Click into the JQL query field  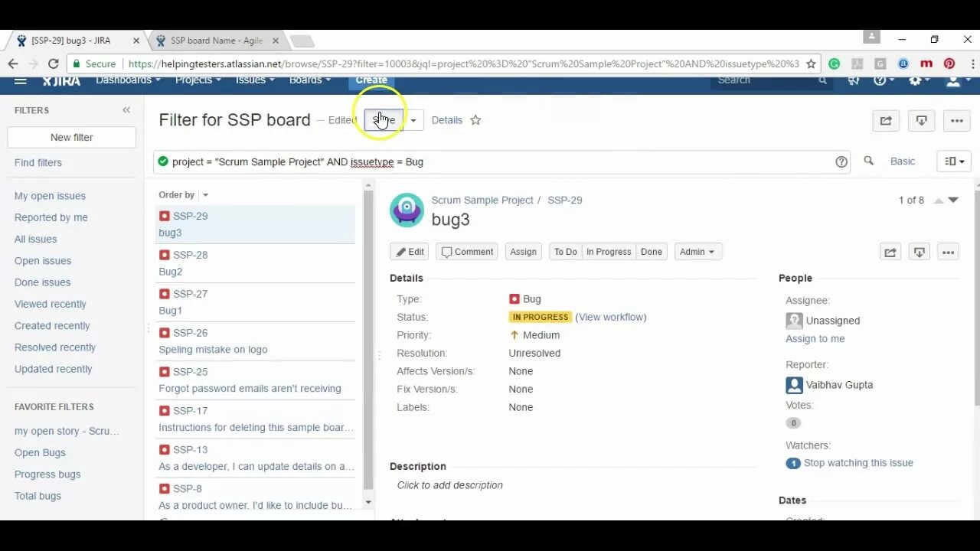point(501,161)
